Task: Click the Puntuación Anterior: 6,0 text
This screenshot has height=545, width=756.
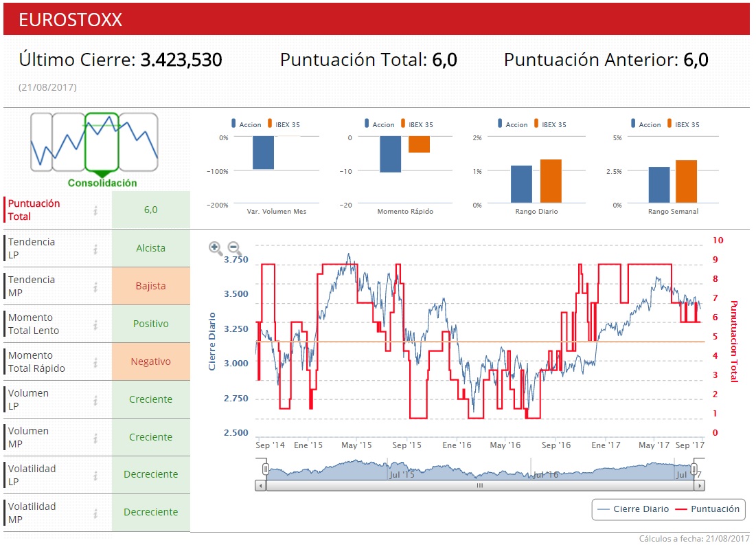Action: tap(606, 60)
